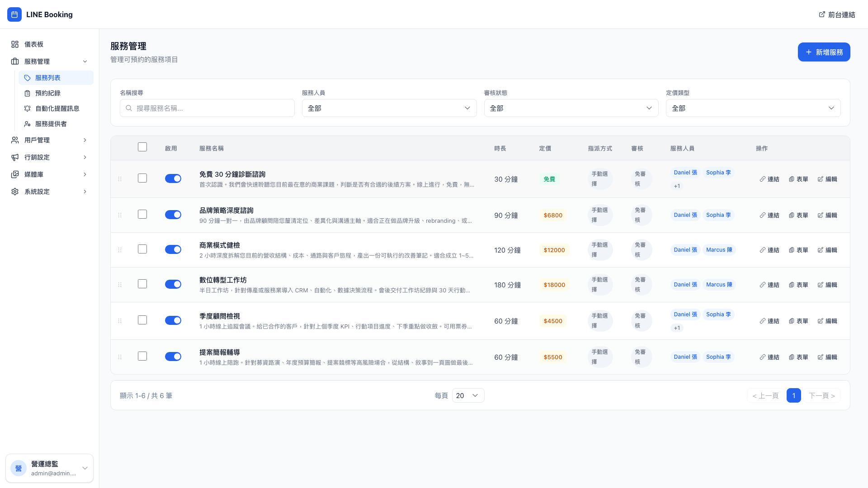Click drag handle of 季度顧問檢視 row
This screenshot has width=868, height=488.
tap(120, 321)
